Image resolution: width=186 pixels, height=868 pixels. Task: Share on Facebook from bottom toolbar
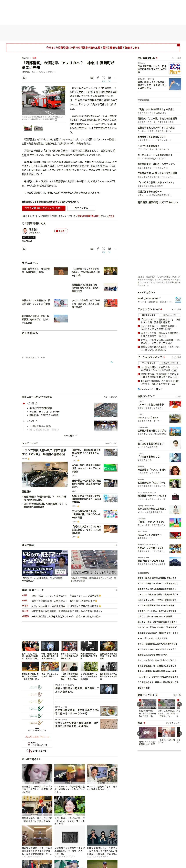(98, 249)
